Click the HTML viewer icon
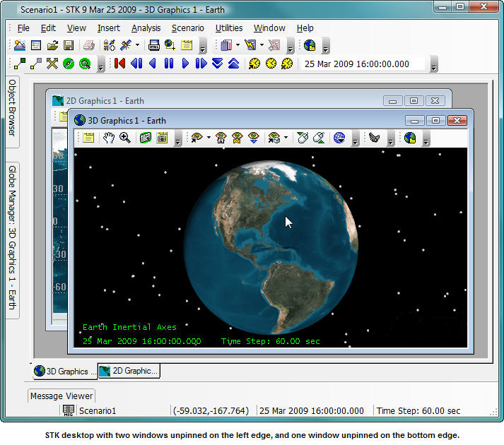This screenshot has width=504, height=445. [x=153, y=46]
